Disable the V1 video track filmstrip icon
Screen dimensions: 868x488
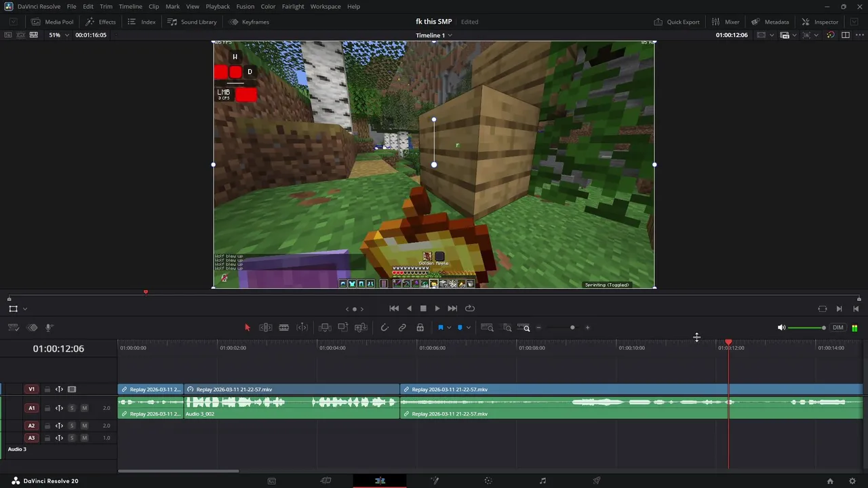tap(72, 390)
